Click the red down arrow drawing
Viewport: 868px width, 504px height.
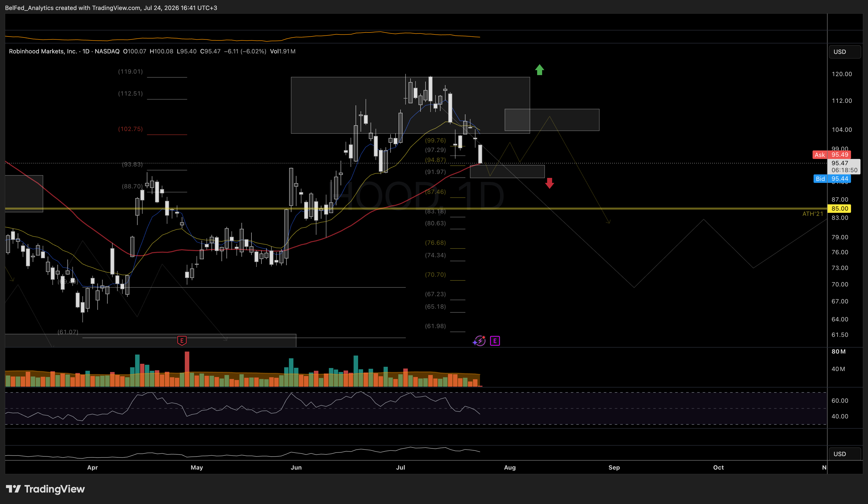point(549,183)
